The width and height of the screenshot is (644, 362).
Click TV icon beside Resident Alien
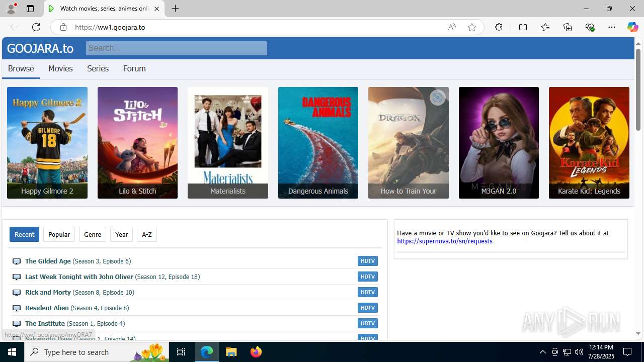point(17,308)
